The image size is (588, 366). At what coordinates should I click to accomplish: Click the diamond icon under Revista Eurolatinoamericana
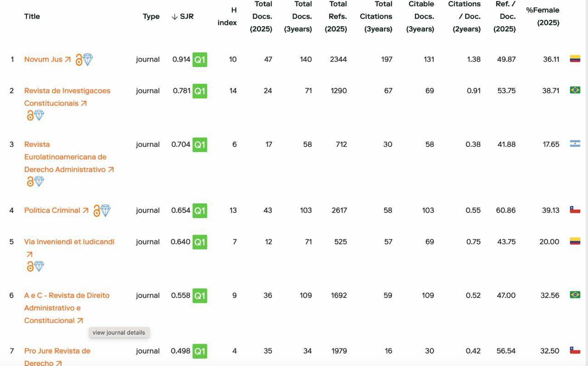click(40, 182)
